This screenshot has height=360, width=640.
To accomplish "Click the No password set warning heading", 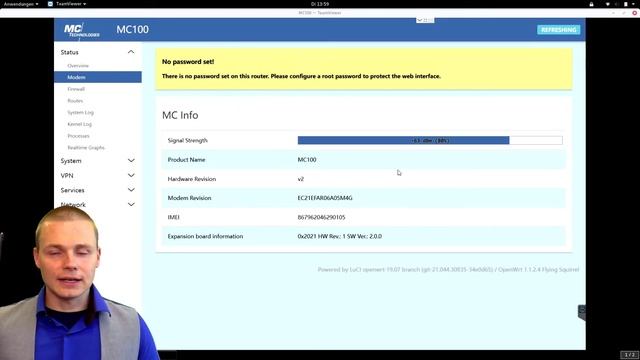I will click(x=188, y=62).
